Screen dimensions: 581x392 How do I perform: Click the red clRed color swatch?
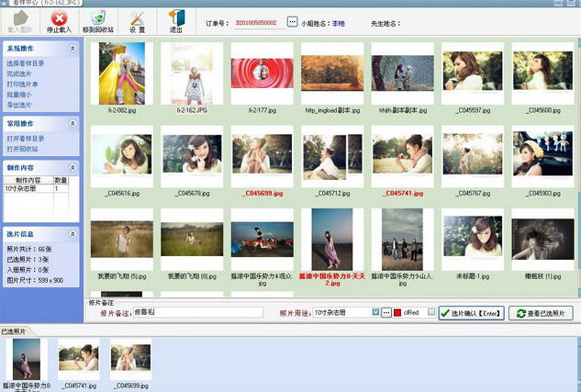pos(397,313)
